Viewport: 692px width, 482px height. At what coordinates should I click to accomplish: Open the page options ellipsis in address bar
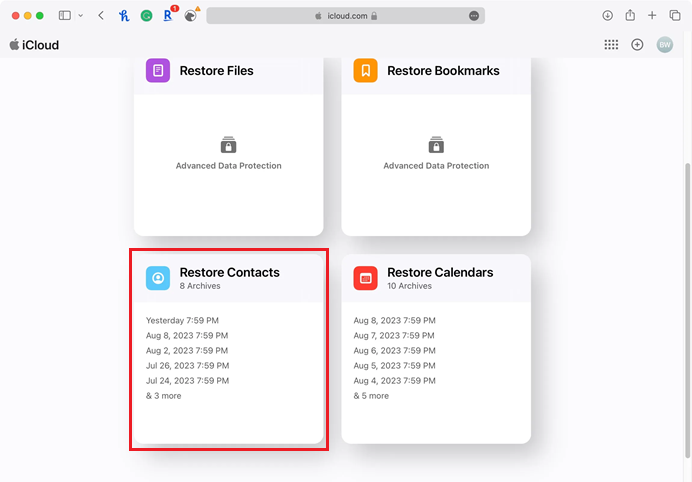[474, 16]
